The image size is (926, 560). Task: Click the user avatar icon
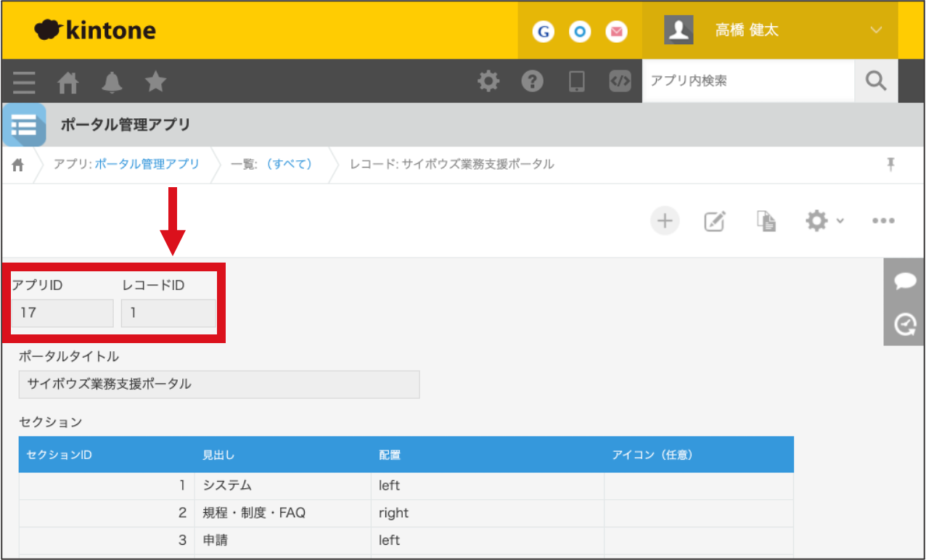pos(679,30)
